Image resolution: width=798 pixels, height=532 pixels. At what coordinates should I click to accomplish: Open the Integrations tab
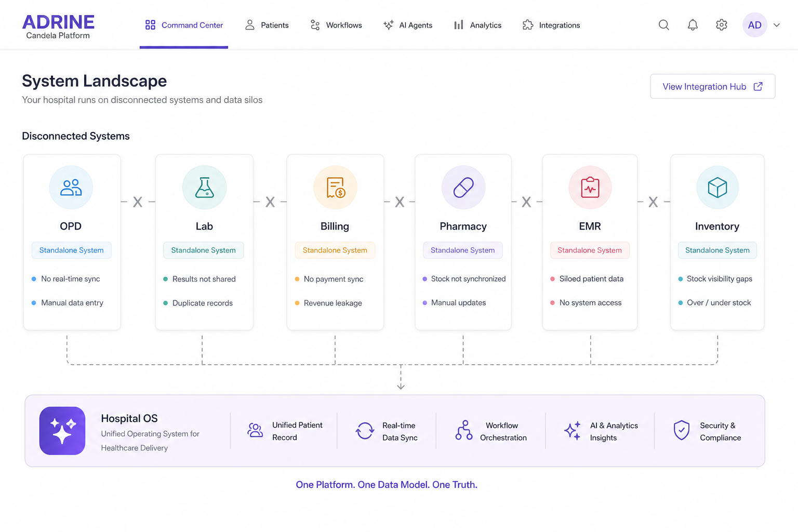tap(551, 25)
